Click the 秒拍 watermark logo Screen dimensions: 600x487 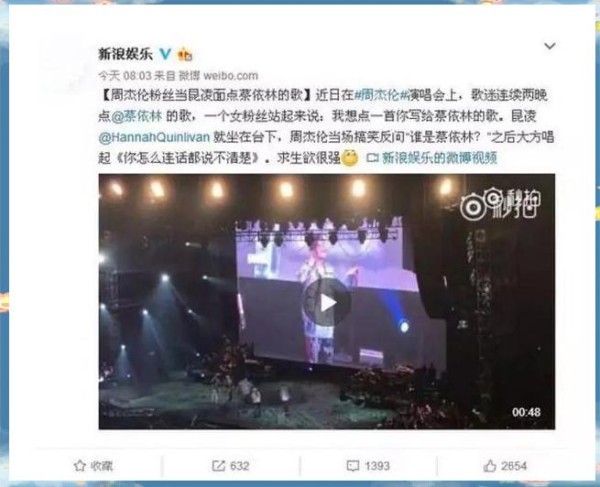pyautogui.click(x=501, y=204)
